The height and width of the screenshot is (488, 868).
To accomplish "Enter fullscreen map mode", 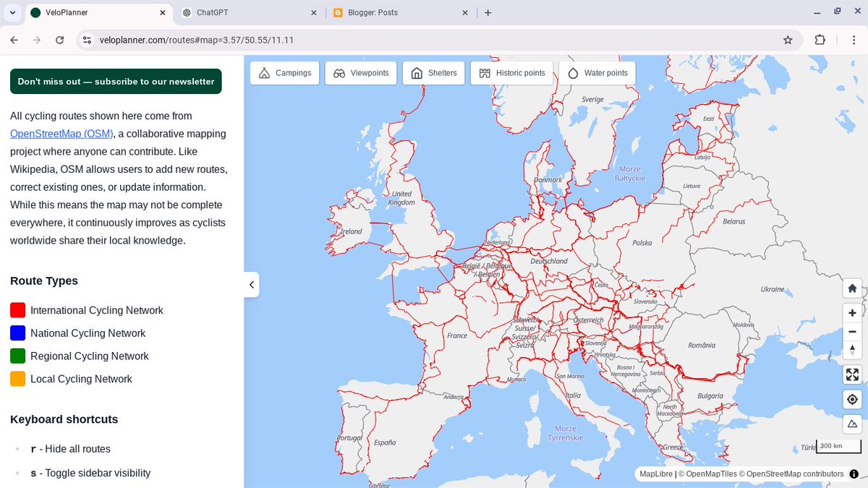I will click(852, 374).
